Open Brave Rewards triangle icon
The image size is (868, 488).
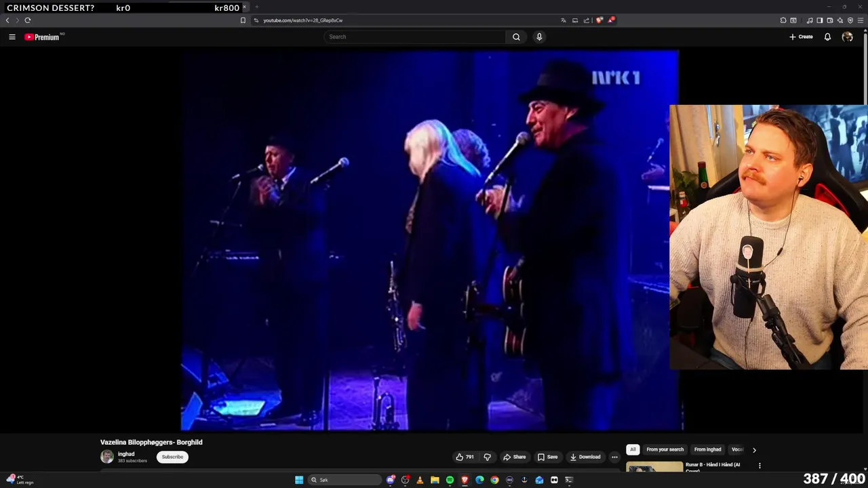point(611,20)
